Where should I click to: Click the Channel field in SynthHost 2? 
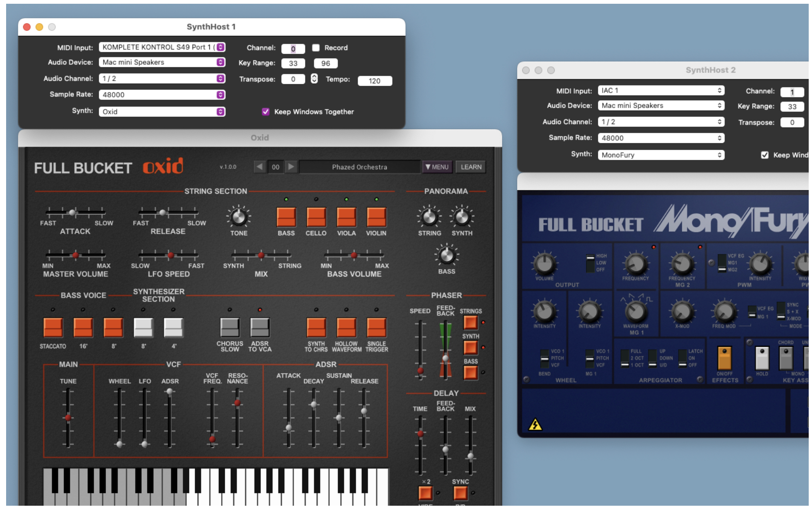tap(792, 92)
